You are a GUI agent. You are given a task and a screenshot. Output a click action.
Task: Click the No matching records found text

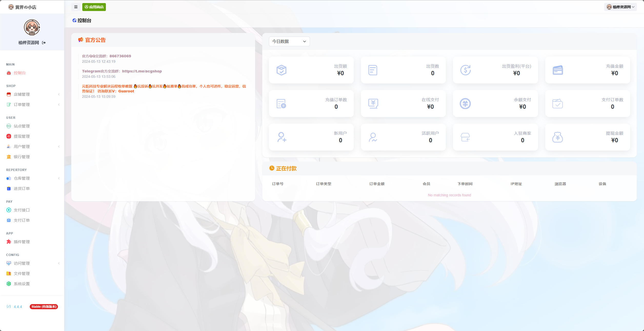click(449, 195)
